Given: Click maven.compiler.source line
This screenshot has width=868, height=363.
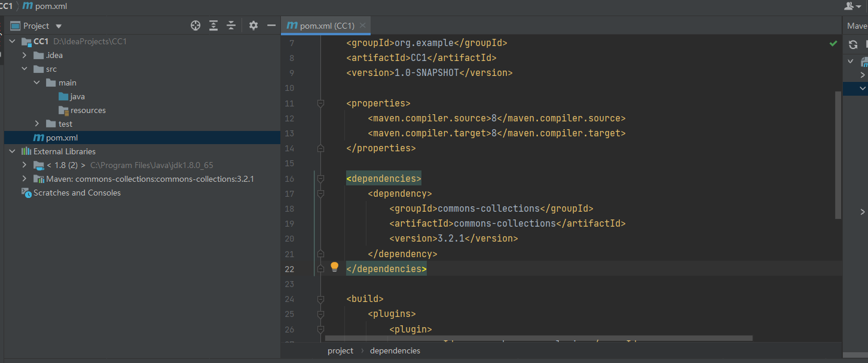Looking at the screenshot, I should pos(497,118).
